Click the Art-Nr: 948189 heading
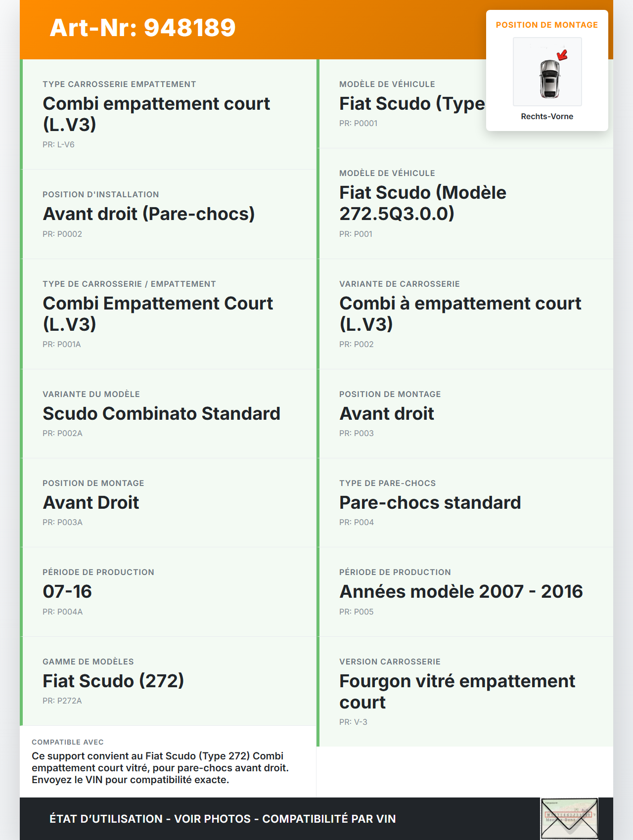633x840 pixels. 142,28
